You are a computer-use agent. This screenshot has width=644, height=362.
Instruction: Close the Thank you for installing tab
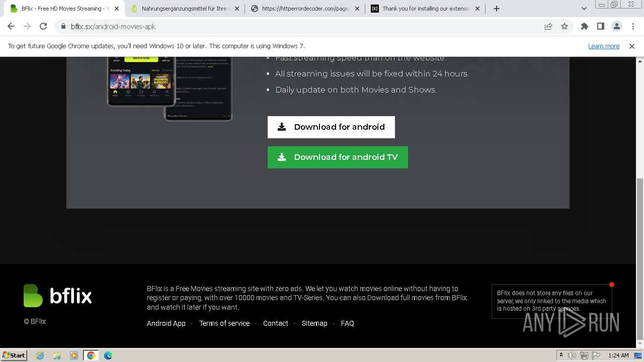click(x=477, y=9)
